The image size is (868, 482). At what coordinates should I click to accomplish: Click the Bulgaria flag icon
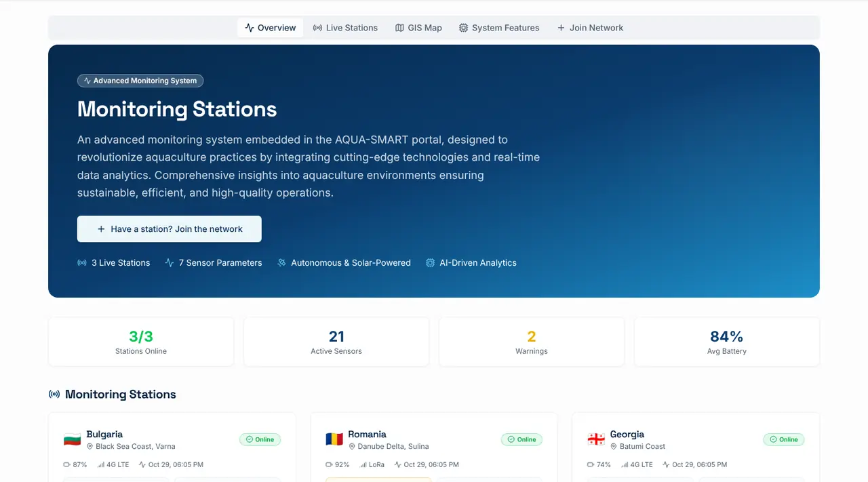click(72, 439)
